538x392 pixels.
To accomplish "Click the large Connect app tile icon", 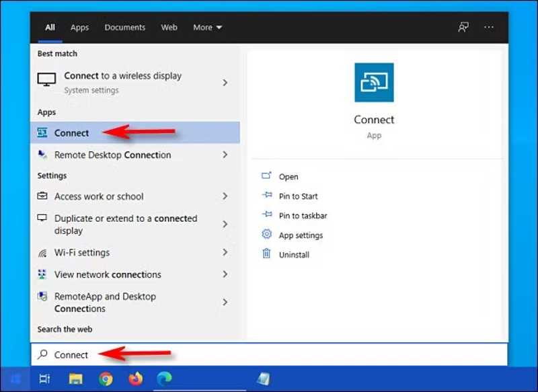I will 374,83.
